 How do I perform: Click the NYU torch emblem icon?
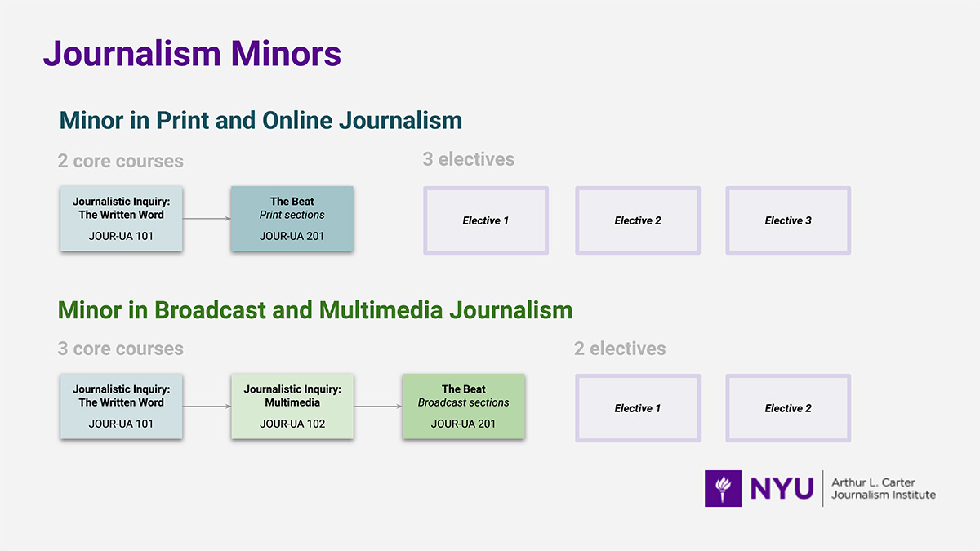click(723, 488)
